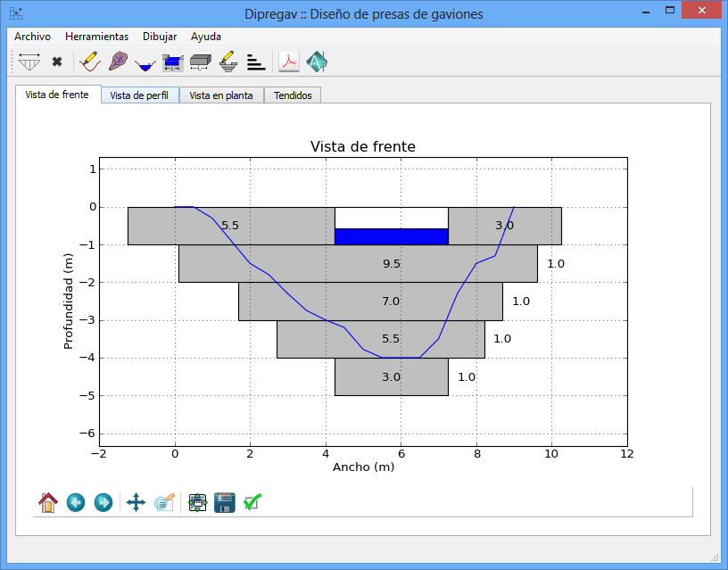The height and width of the screenshot is (570, 728).
Task: Go back to previous plot view
Action: pyautogui.click(x=76, y=503)
